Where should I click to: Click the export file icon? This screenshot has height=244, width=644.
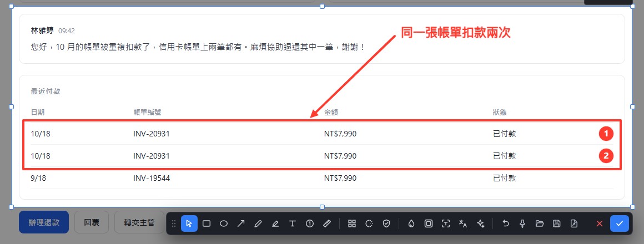point(573,223)
